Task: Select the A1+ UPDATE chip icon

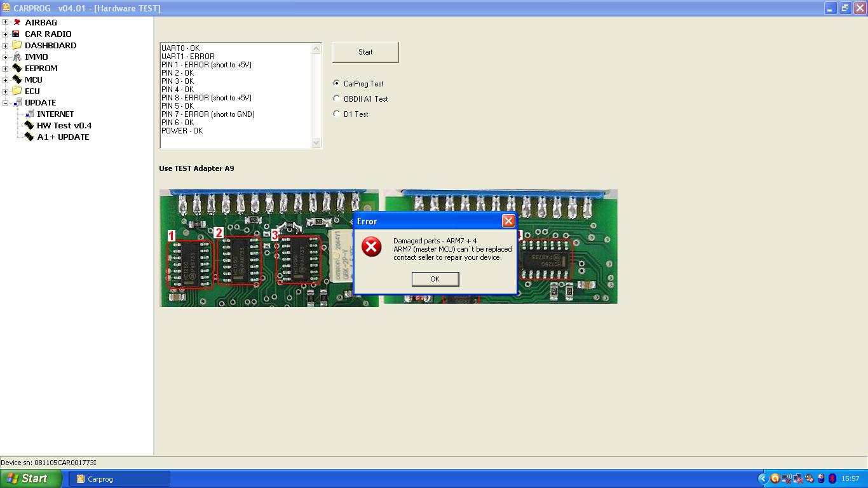Action: (x=29, y=137)
